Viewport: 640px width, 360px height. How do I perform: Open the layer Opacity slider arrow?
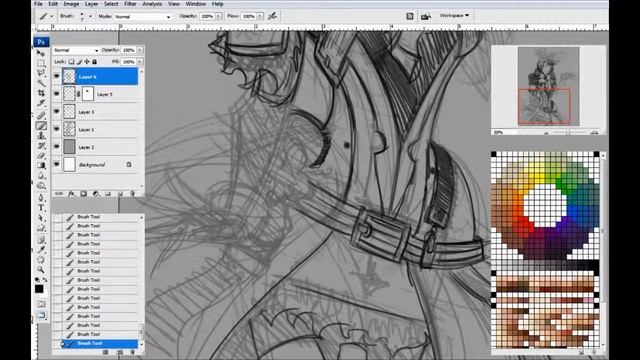point(140,50)
